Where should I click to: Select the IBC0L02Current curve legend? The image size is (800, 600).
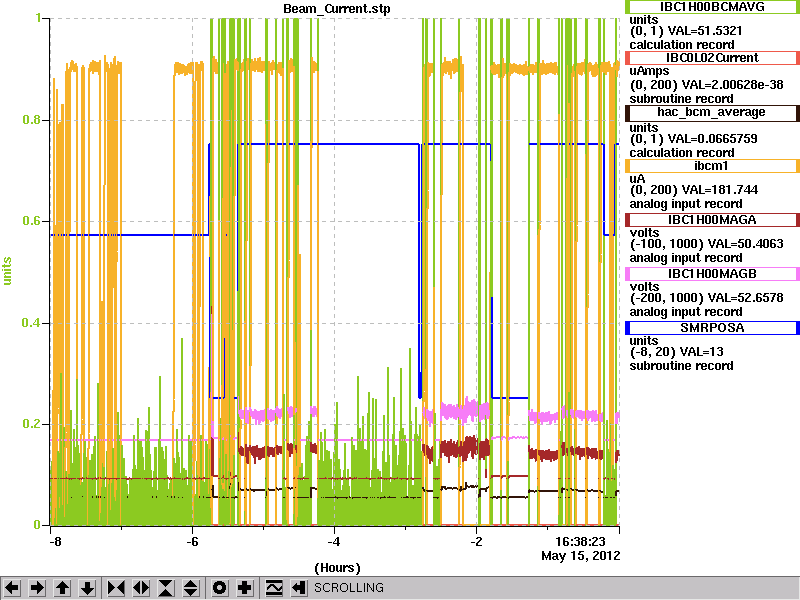(712, 58)
